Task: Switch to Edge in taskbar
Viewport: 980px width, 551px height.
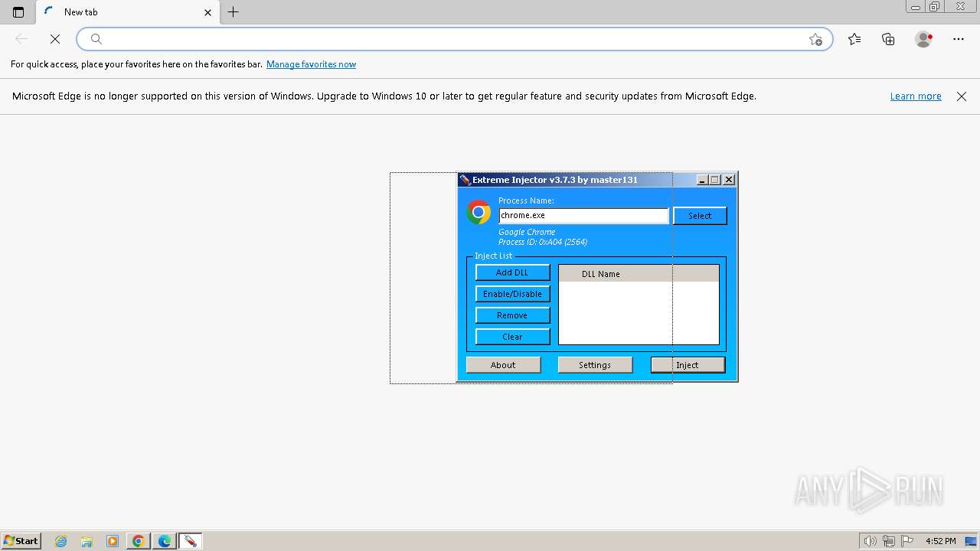Action: [x=164, y=541]
